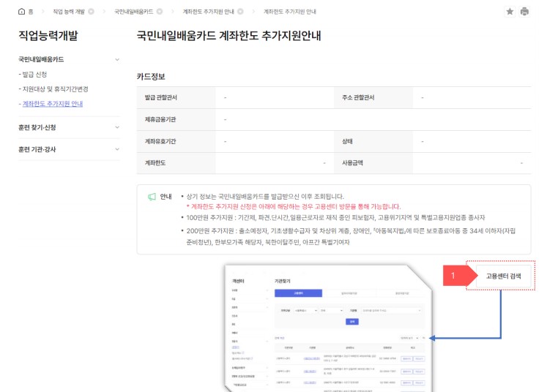Image resolution: width=547 pixels, height=392 pixels.
Task: Open the dropdown beside breadcrumb 국민내일배움카드
Action: 160,12
